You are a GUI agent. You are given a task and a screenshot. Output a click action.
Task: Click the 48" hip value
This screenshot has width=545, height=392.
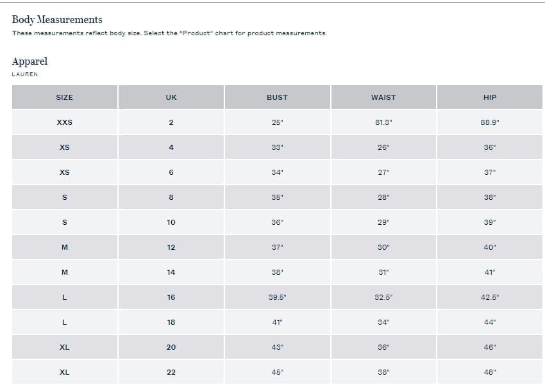coord(490,372)
